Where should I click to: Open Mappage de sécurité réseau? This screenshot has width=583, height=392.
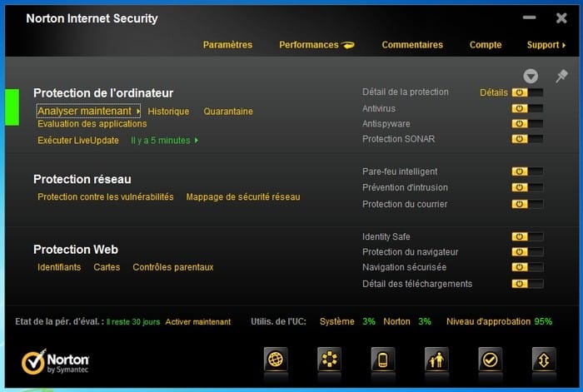pyautogui.click(x=243, y=197)
